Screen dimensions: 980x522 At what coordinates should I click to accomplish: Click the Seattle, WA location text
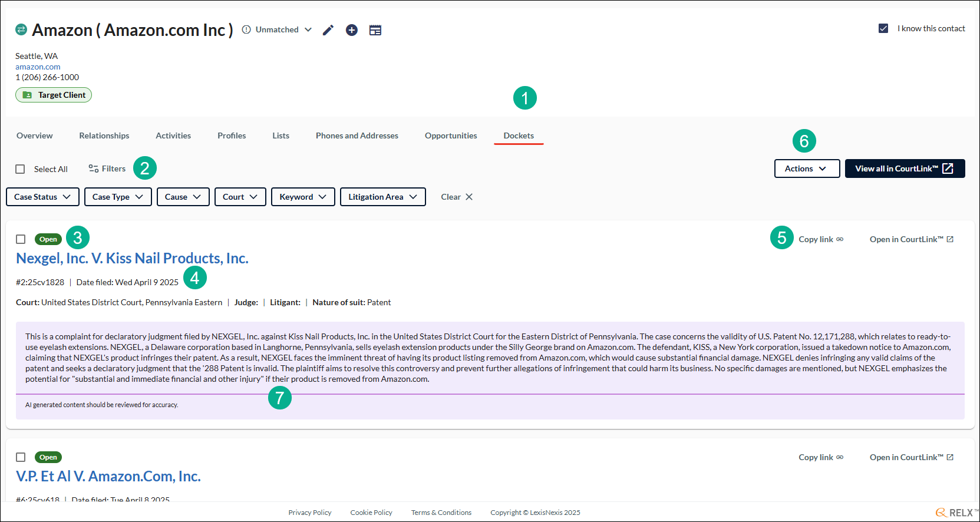37,56
